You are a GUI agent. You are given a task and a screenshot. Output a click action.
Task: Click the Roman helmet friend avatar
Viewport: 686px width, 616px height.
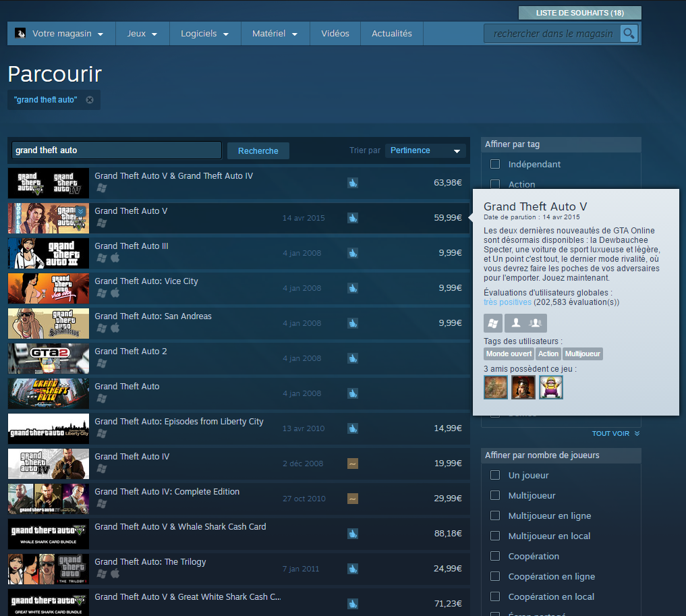[523, 387]
